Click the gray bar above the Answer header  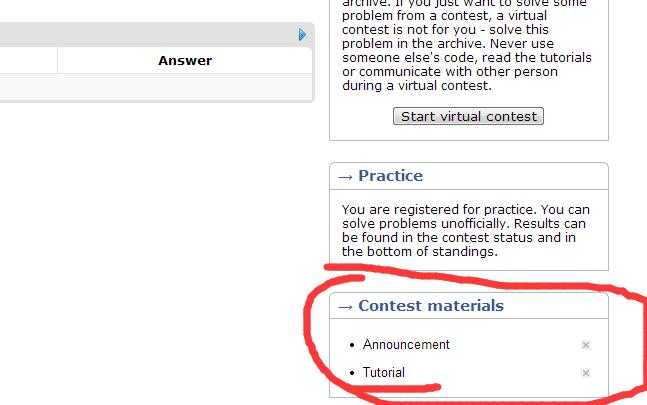[x=150, y=35]
